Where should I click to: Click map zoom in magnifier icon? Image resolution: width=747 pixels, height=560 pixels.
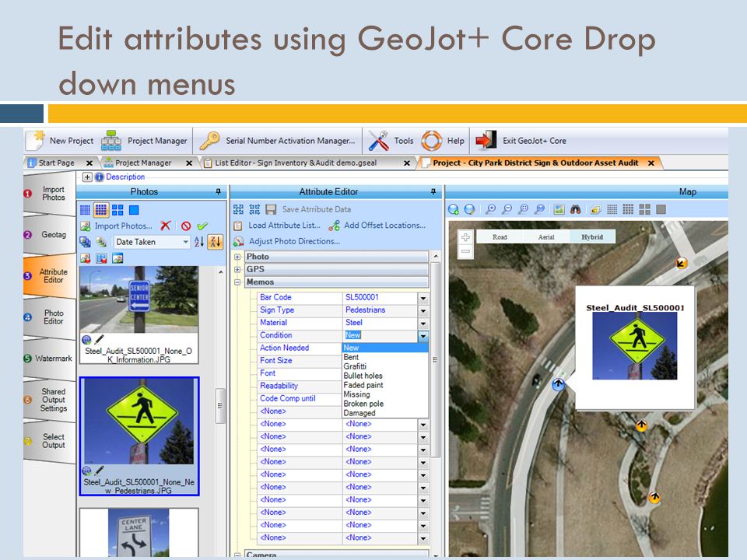pos(491,209)
